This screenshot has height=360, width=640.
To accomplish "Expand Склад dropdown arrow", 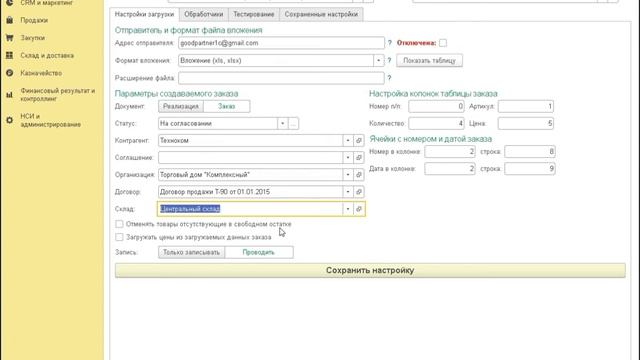I will coord(348,209).
